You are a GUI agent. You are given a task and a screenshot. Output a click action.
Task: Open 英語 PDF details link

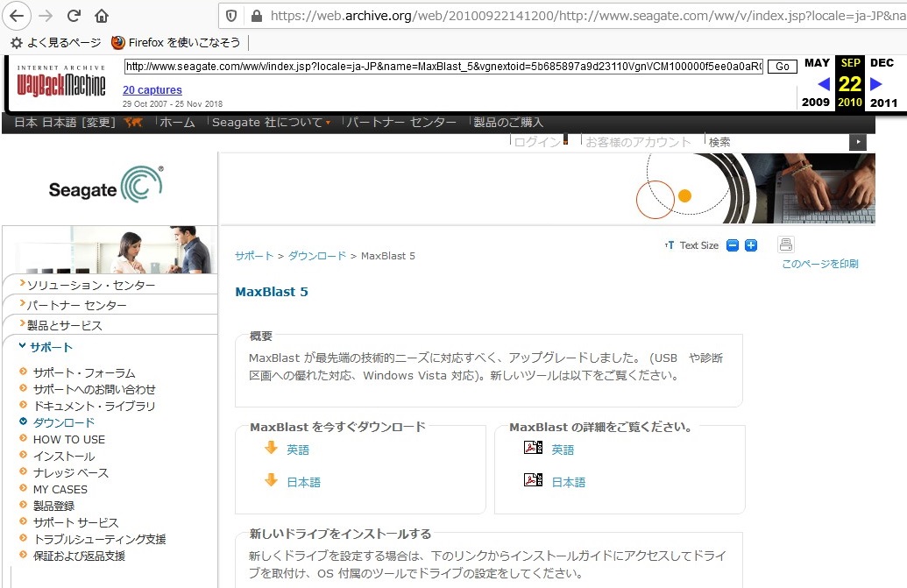563,450
